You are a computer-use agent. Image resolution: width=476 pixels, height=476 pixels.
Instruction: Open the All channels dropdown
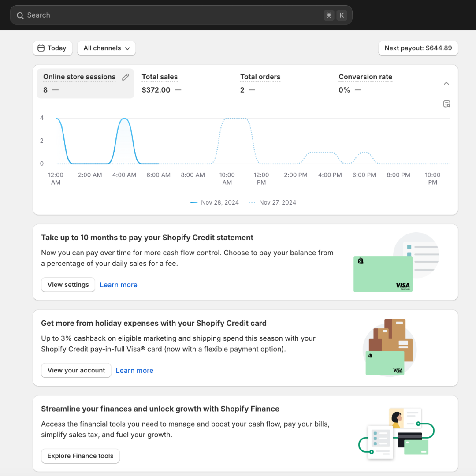[107, 48]
